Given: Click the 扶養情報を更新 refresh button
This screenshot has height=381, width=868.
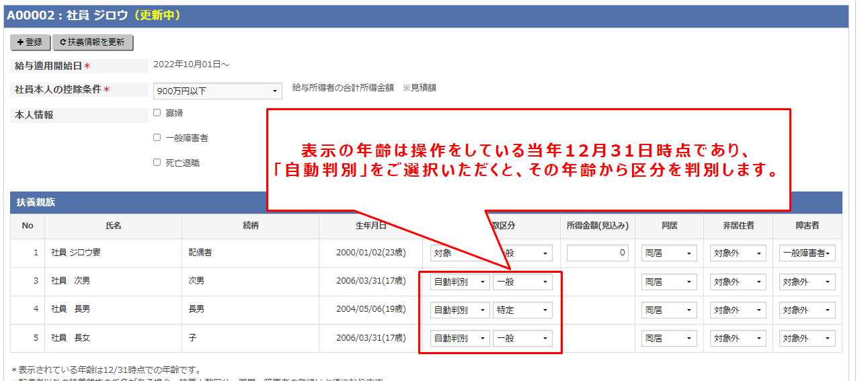Looking at the screenshot, I should pyautogui.click(x=93, y=42).
